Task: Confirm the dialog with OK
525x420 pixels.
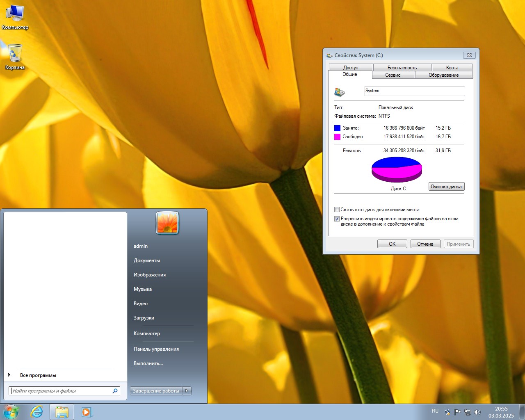Action: pyautogui.click(x=392, y=244)
